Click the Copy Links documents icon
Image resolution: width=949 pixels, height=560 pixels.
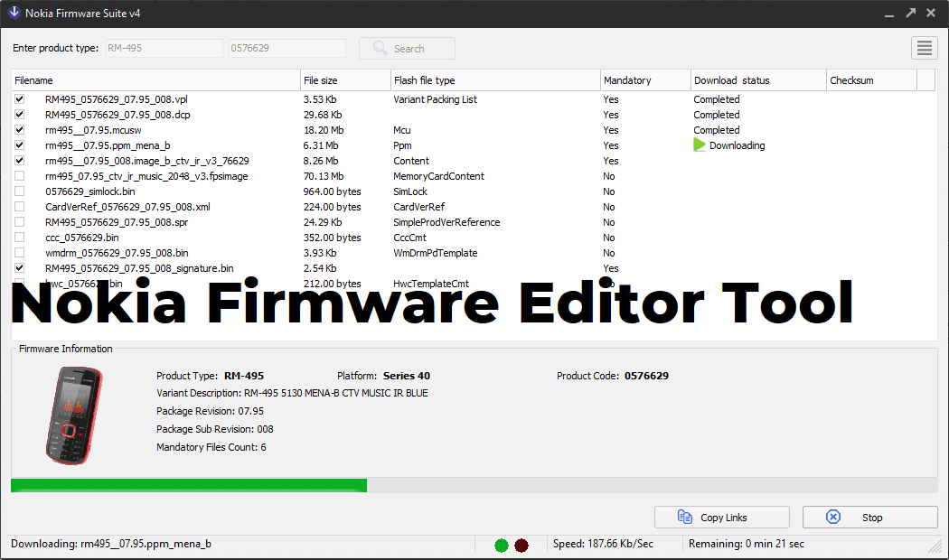684,517
